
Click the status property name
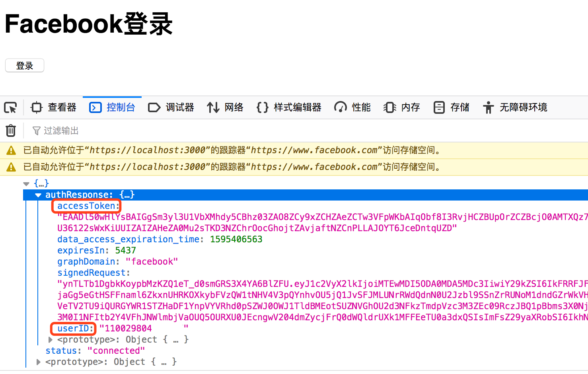tap(61, 351)
